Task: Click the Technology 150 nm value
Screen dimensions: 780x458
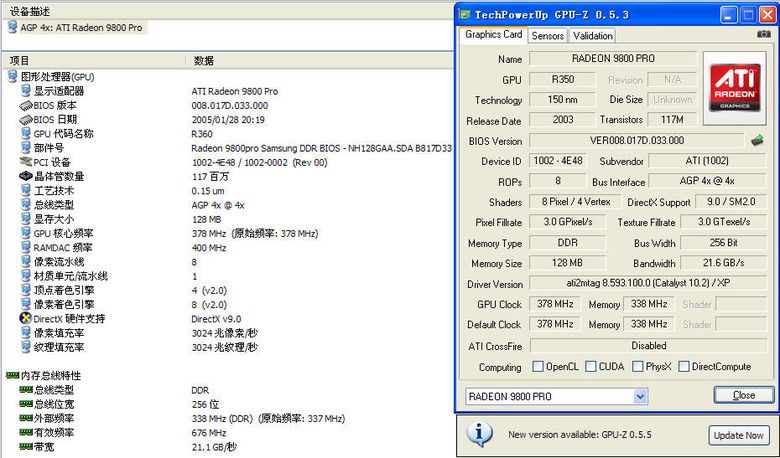Action: (x=562, y=99)
